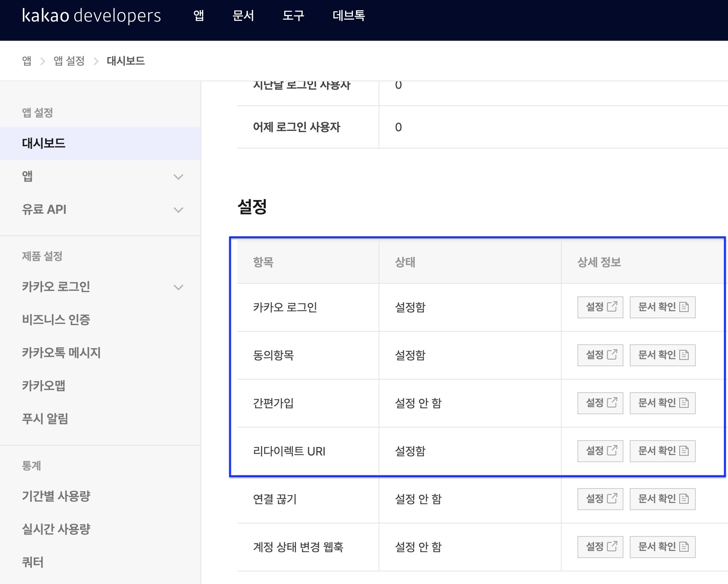
Task: Open 비즈니스 인증 in the sidebar
Action: 56,320
